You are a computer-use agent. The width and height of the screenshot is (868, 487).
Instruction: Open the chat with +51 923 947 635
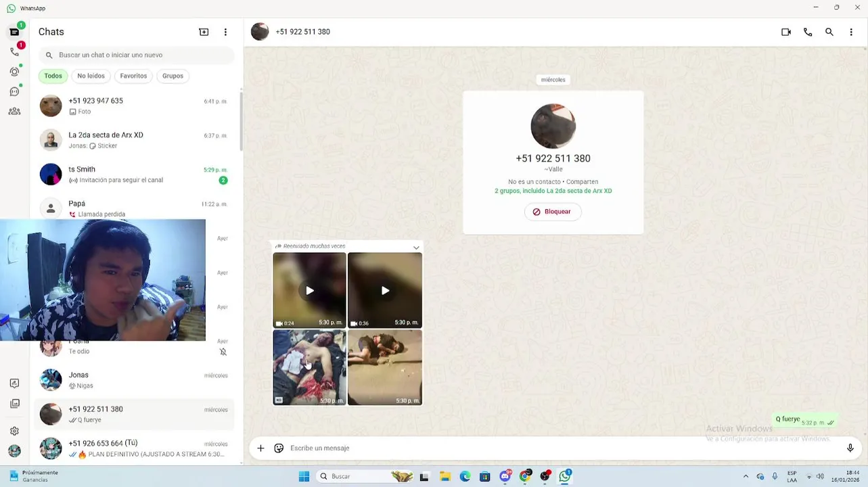click(x=134, y=106)
